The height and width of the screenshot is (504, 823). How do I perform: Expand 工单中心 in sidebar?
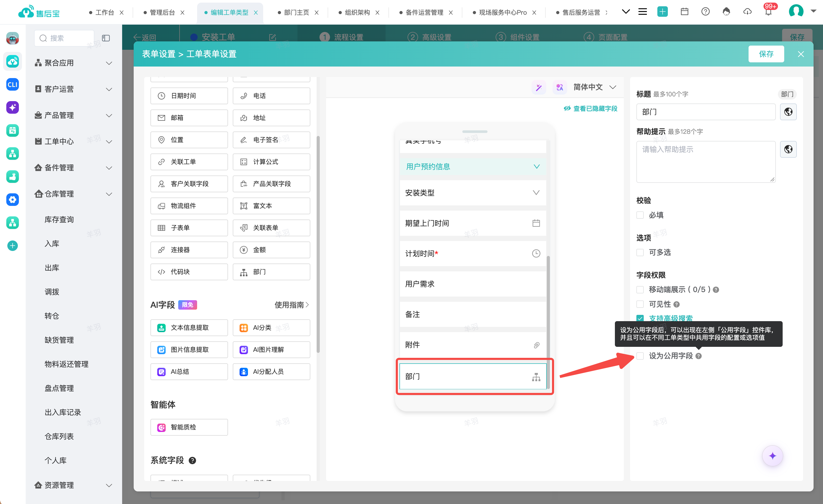coord(73,141)
